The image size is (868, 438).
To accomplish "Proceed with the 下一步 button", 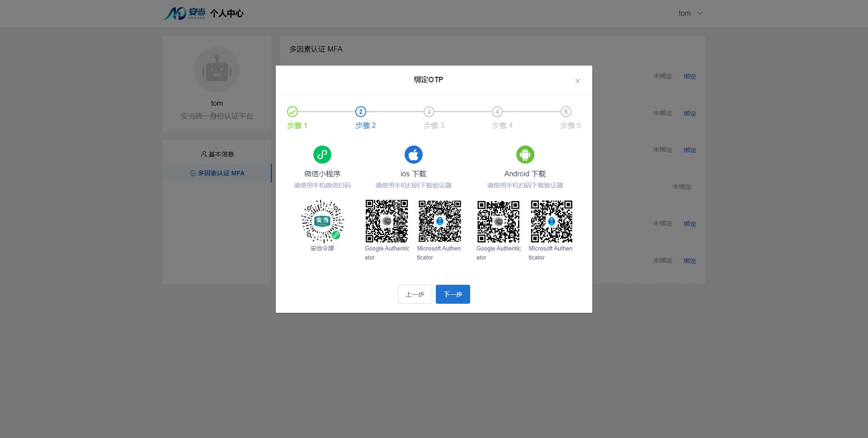I will point(453,294).
